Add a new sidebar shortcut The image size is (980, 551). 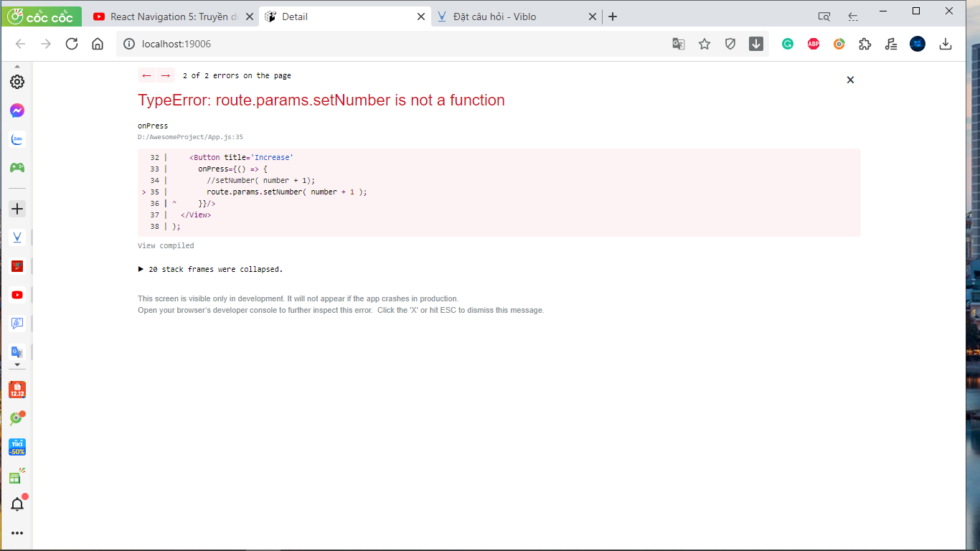17,209
